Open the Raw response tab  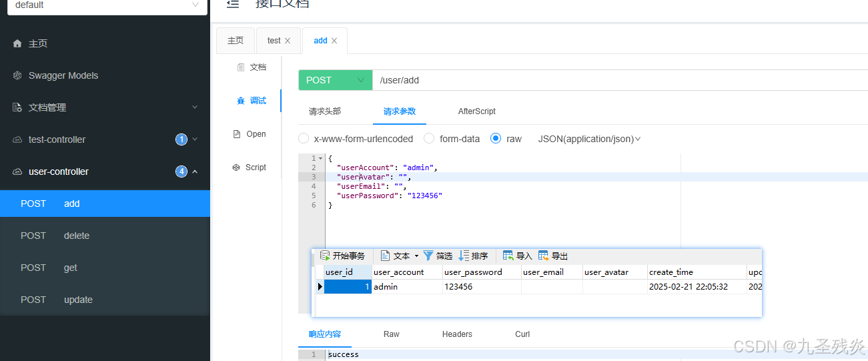(392, 334)
